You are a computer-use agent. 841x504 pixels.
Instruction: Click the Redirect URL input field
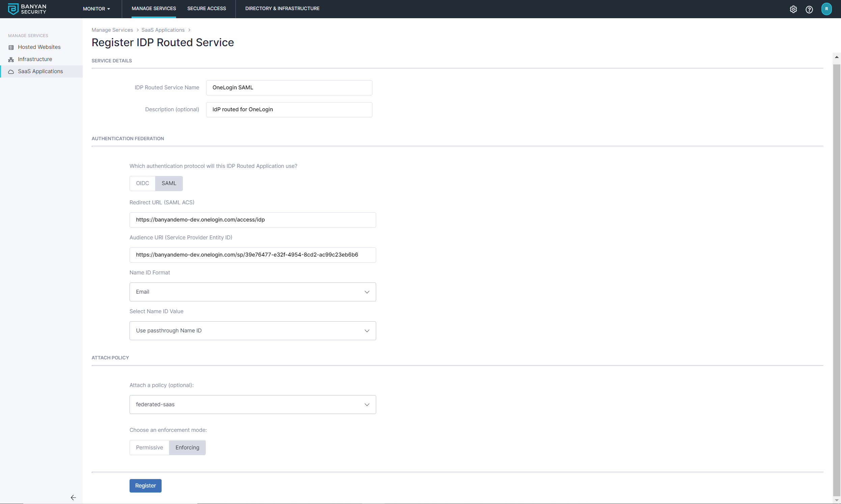(252, 220)
